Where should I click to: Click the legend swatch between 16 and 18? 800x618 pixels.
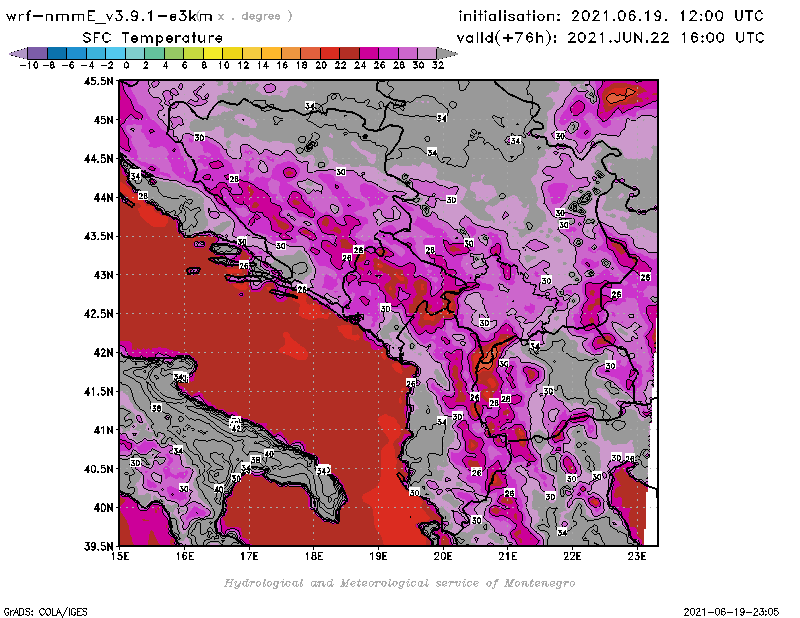tap(290, 53)
